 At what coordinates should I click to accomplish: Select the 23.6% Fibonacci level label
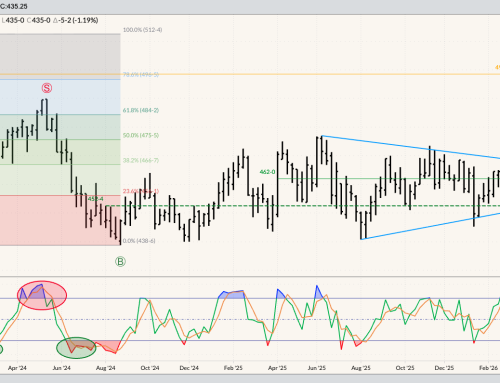(x=141, y=191)
